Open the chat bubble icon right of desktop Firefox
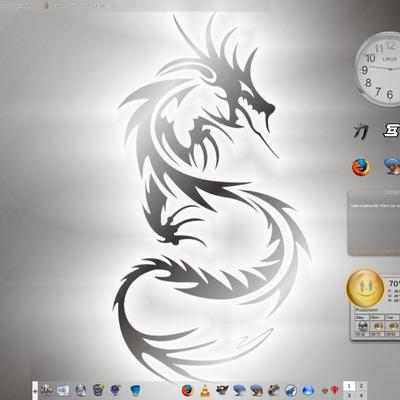Viewport: 400px width, 400px height. click(x=393, y=166)
